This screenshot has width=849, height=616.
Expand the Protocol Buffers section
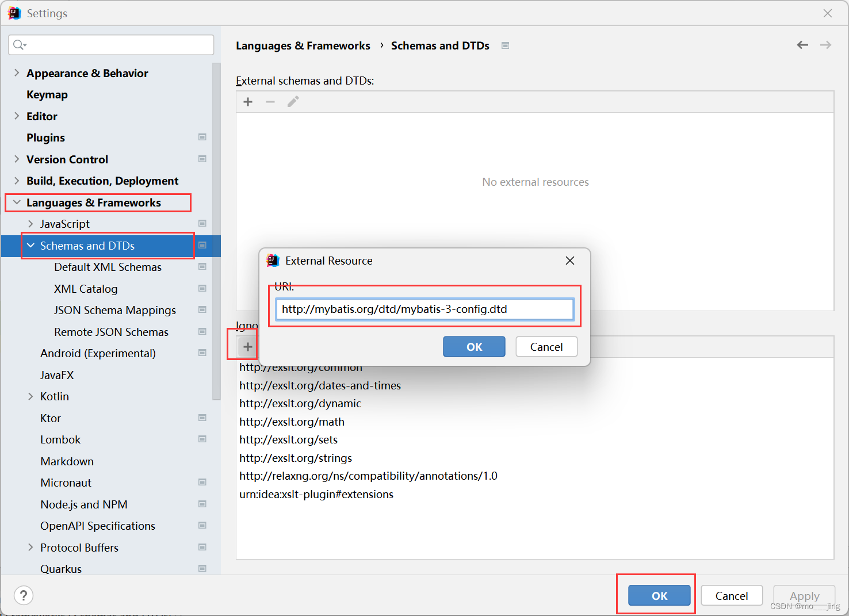[30, 548]
